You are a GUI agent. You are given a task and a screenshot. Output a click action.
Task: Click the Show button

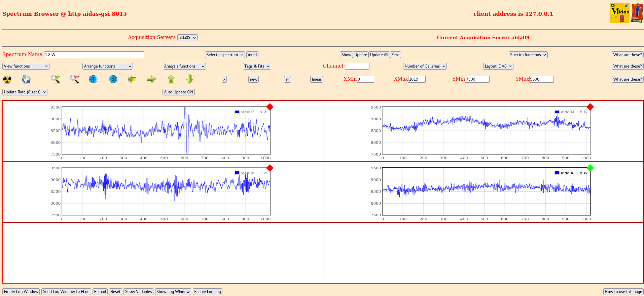coord(346,55)
